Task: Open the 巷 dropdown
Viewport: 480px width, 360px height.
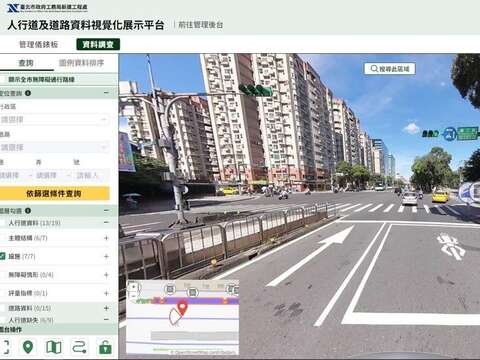Action: 16,175
